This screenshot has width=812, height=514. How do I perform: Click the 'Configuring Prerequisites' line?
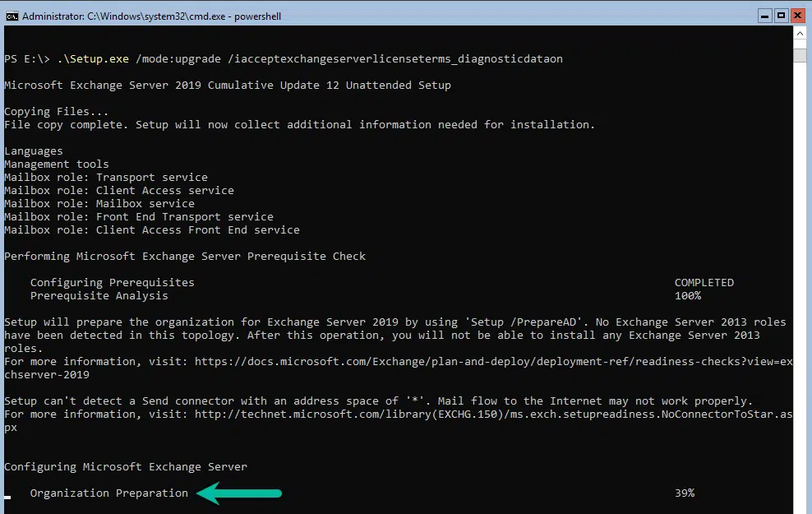coord(113,283)
